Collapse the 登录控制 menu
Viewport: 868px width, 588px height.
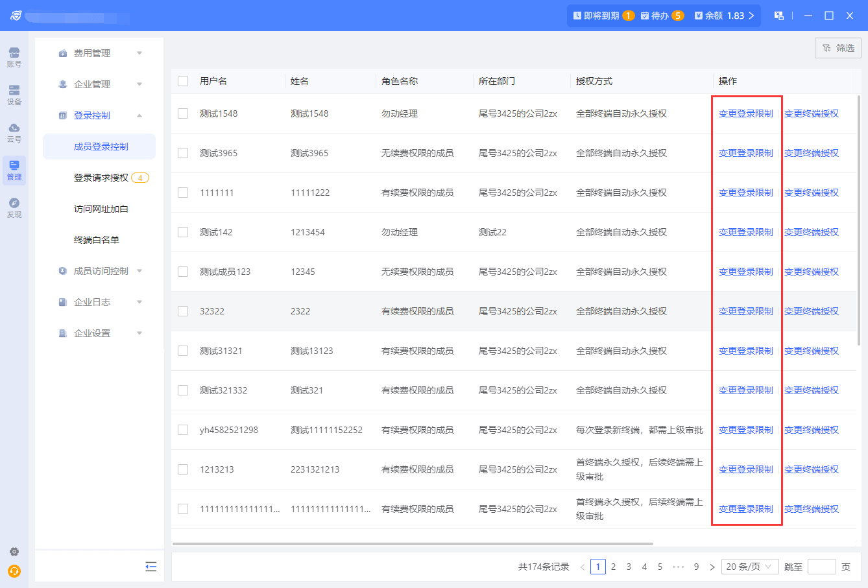click(x=99, y=115)
